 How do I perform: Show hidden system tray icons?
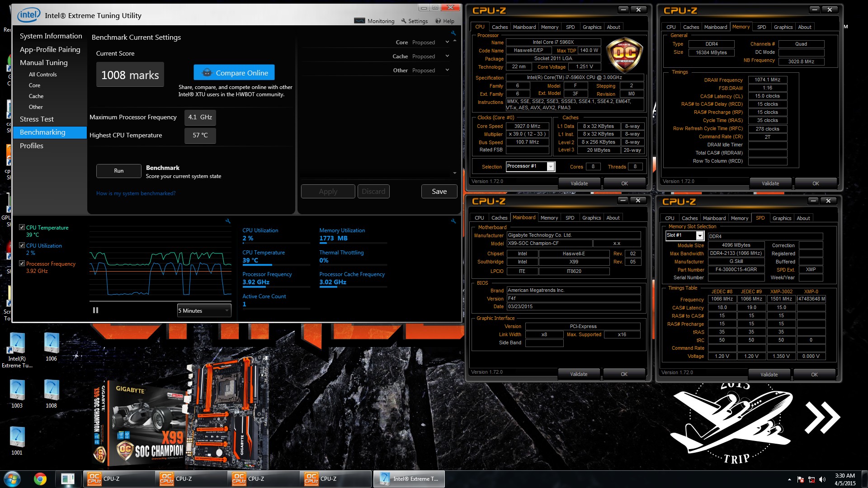pos(789,479)
